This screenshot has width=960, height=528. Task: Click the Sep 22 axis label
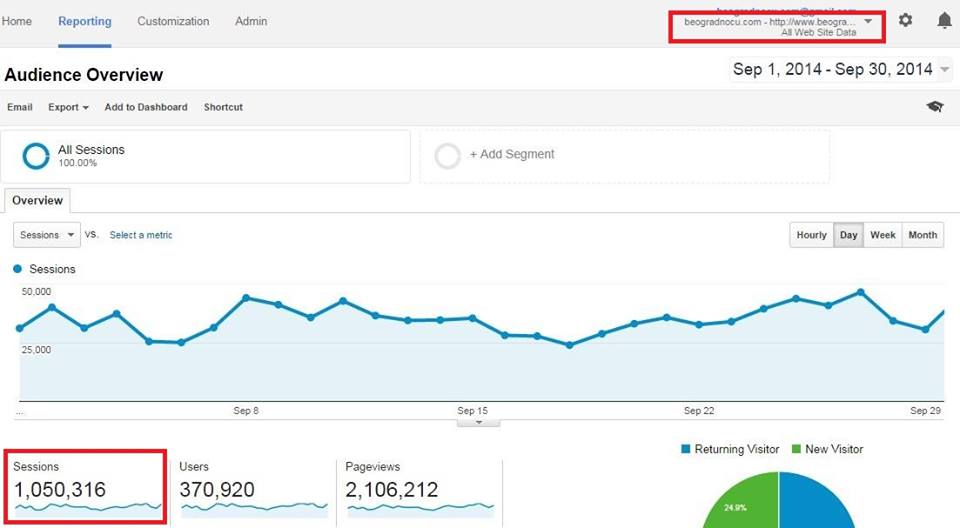[x=699, y=410]
